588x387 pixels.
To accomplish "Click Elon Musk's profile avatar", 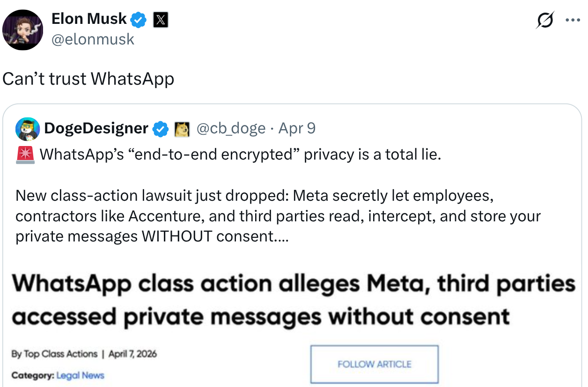I will click(x=23, y=29).
